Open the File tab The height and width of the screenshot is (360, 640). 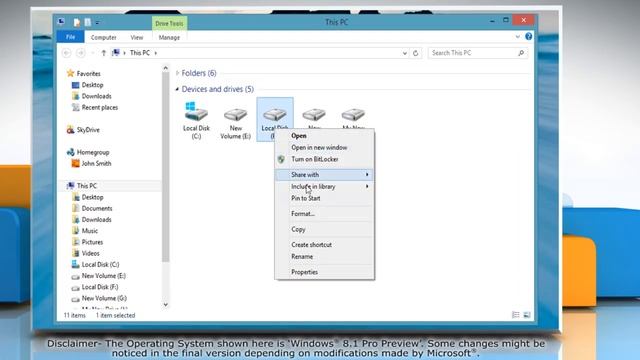pos(70,37)
